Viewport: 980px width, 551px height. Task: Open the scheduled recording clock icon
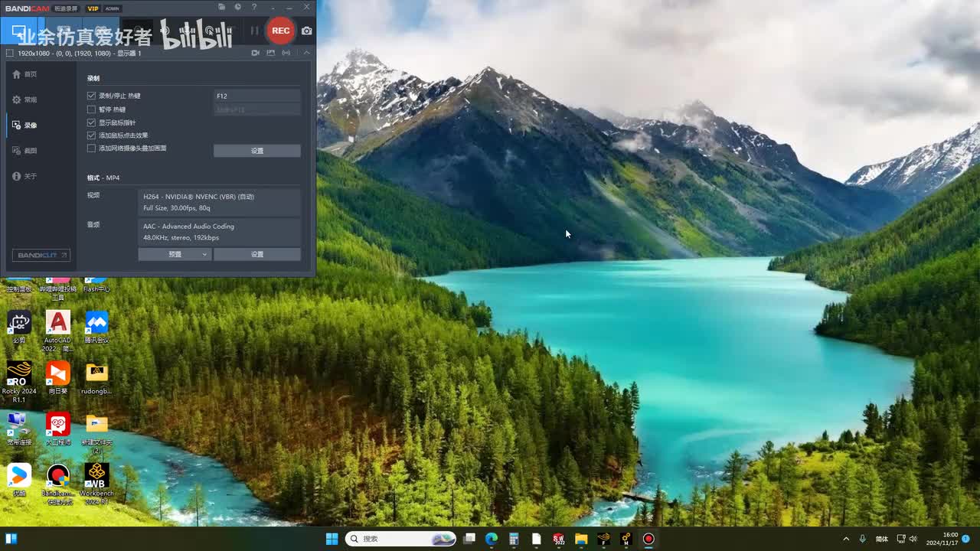point(238,7)
